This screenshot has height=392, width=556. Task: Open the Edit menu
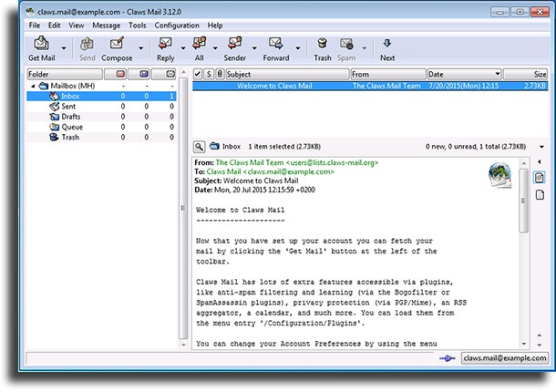(55, 26)
